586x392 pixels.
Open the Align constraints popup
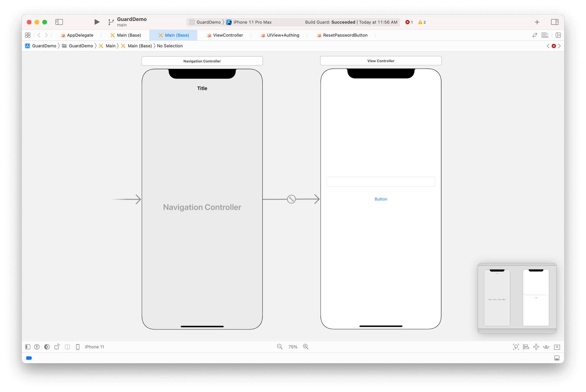tap(526, 347)
